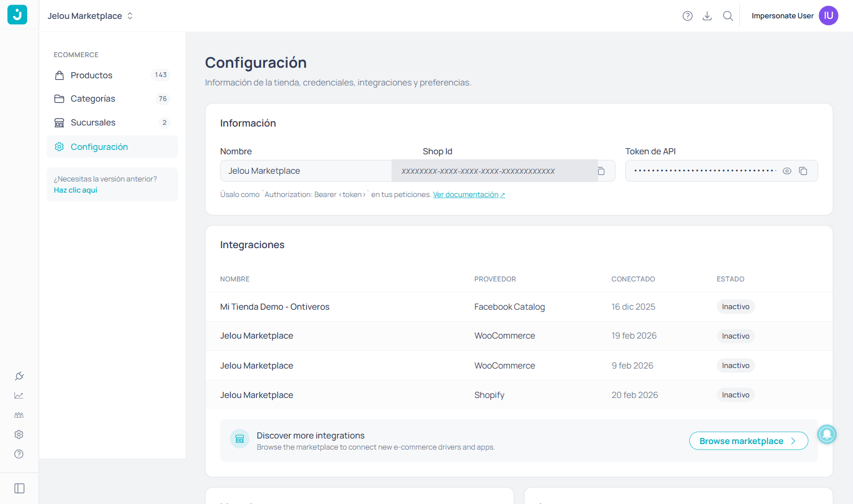Screen dimensions: 853x504
Task: Open search with the magnifier icon
Action: pos(728,16)
